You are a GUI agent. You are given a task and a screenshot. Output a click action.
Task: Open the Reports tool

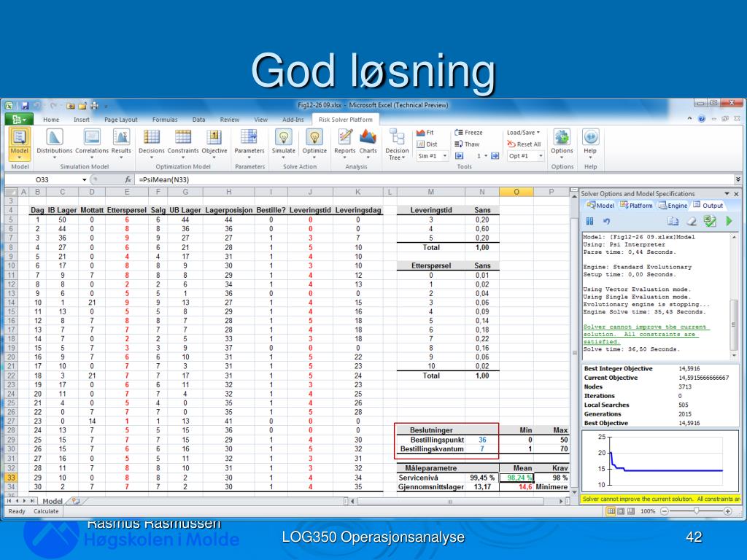pyautogui.click(x=345, y=143)
